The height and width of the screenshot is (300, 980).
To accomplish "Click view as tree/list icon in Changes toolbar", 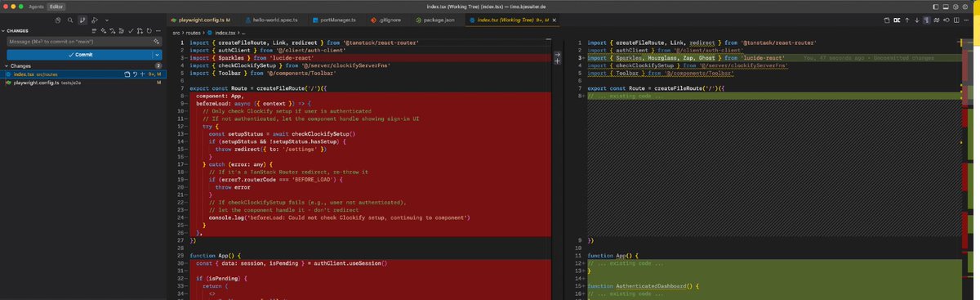I will pos(94,31).
